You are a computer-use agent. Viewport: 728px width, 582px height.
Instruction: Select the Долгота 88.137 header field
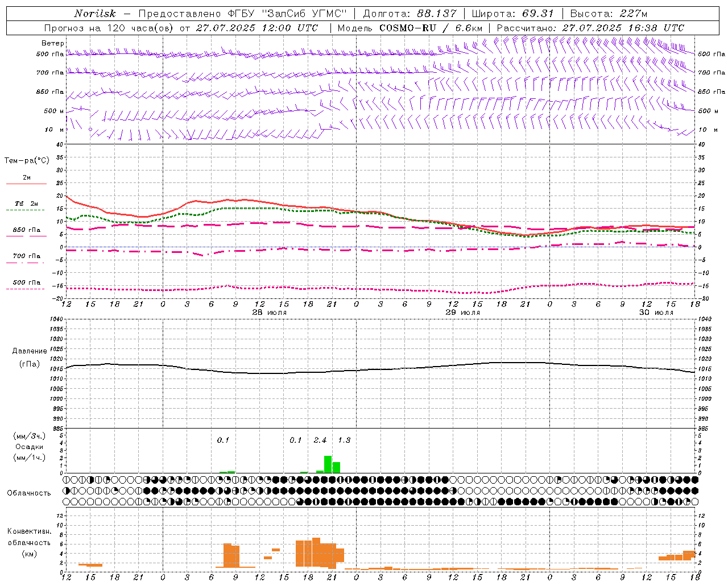409,14
